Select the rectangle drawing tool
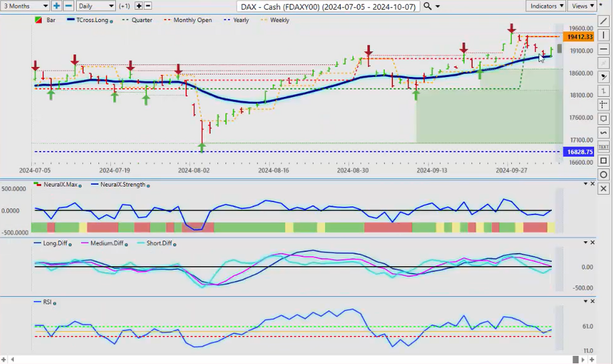613x364 pixels. coord(603,161)
